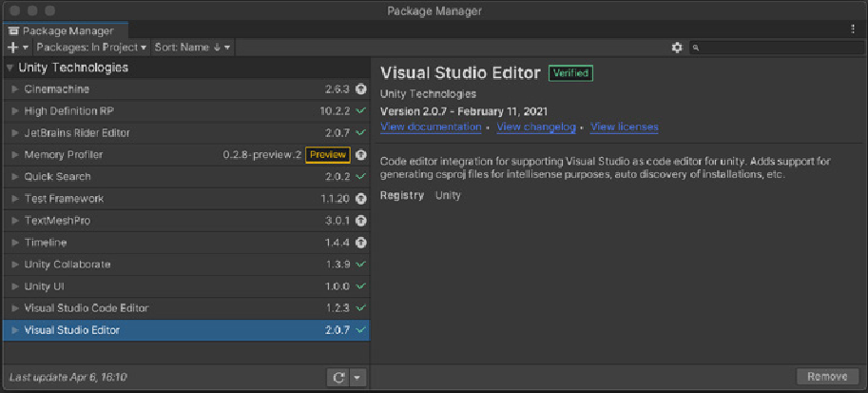Open the dropdown arrow beside refresh button
This screenshot has height=393, width=868.
coord(357,378)
